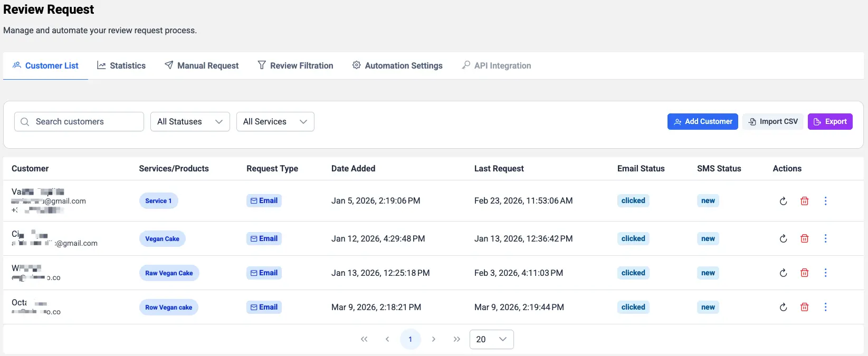Resend request for Service 1 customer row
Image resolution: width=868 pixels, height=356 pixels.
(784, 201)
